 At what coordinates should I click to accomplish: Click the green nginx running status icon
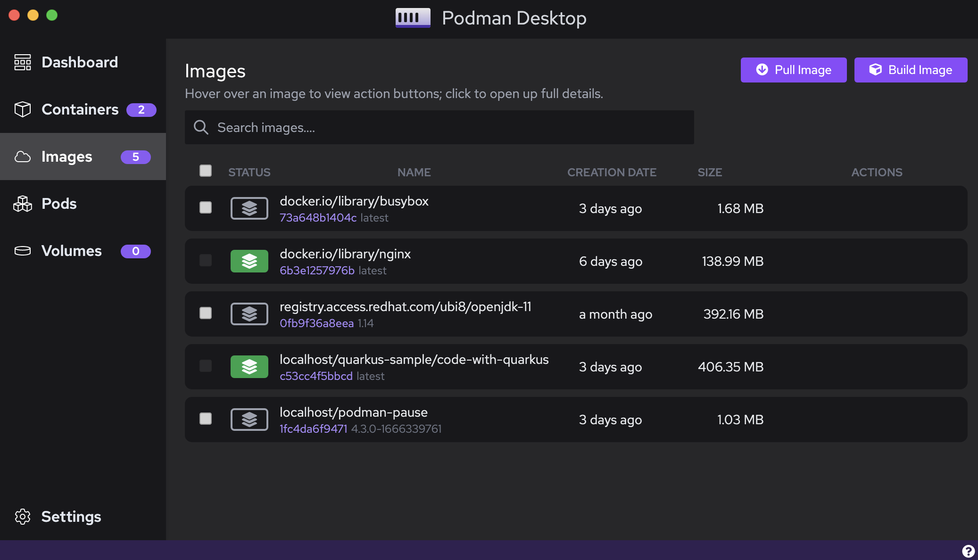click(249, 261)
